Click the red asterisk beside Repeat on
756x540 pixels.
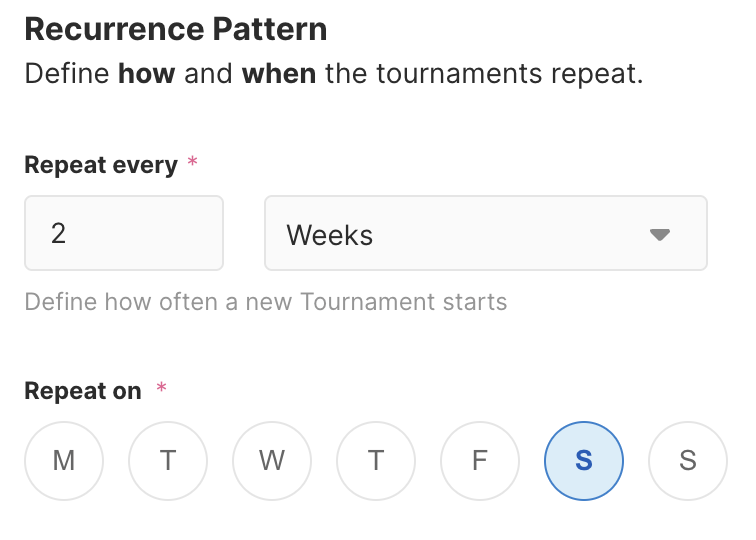161,388
